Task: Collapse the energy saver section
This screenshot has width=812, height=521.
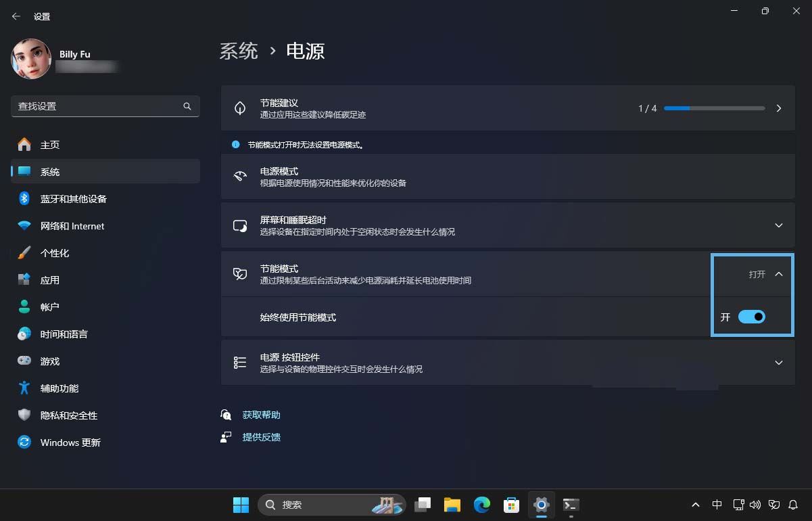Action: [x=778, y=274]
